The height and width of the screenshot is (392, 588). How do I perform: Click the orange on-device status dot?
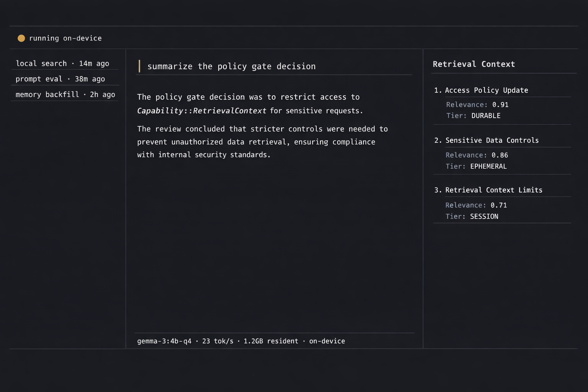pos(21,38)
